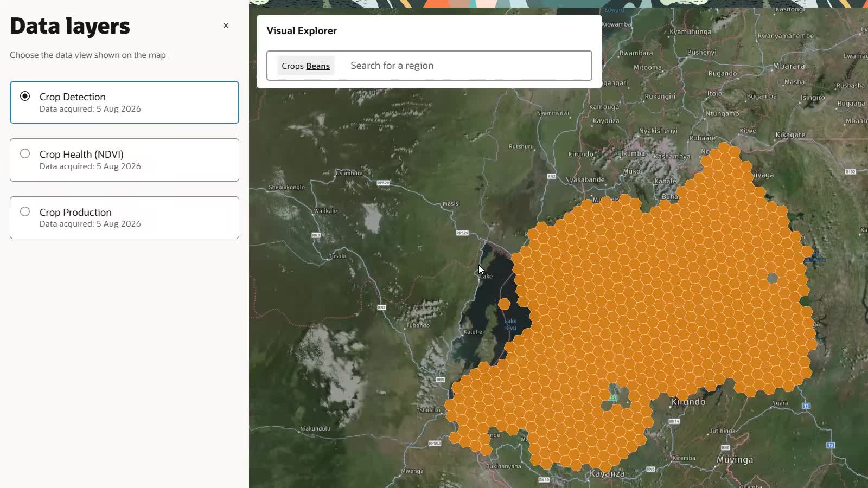This screenshot has height=488, width=868.
Task: Click the Choose the data view description text
Action: coord(88,55)
